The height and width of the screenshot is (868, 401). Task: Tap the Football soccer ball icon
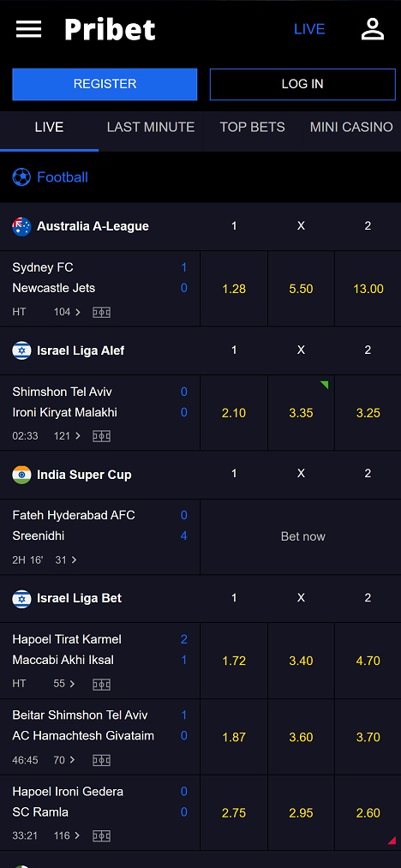pos(21,177)
